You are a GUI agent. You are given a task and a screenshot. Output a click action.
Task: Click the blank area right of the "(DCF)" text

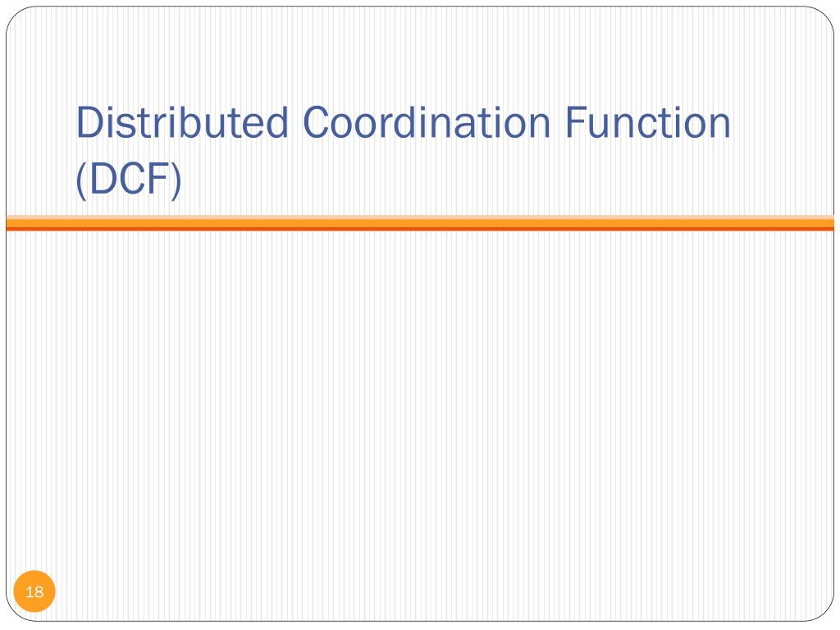[x=482, y=180]
